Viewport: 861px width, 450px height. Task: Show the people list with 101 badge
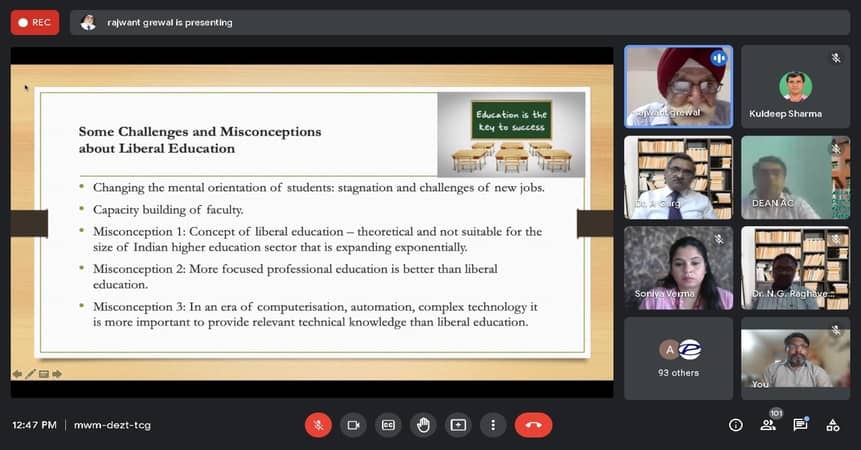[768, 425]
